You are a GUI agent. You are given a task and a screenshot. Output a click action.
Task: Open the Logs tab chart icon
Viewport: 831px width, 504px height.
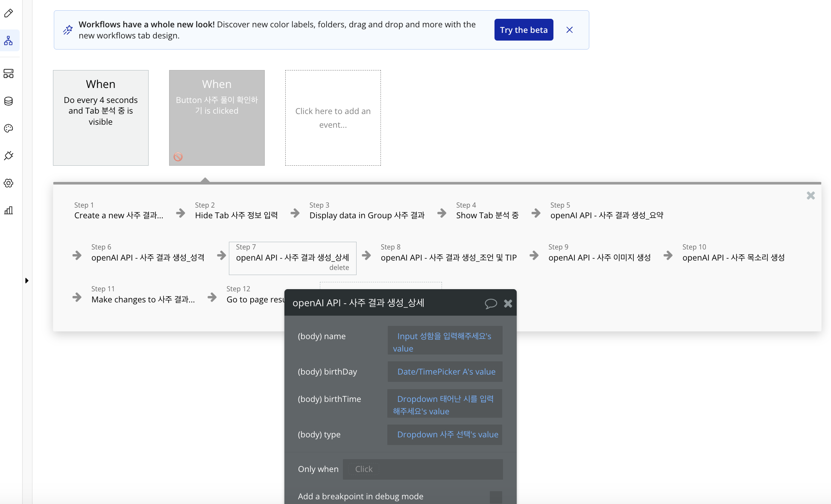(x=9, y=211)
